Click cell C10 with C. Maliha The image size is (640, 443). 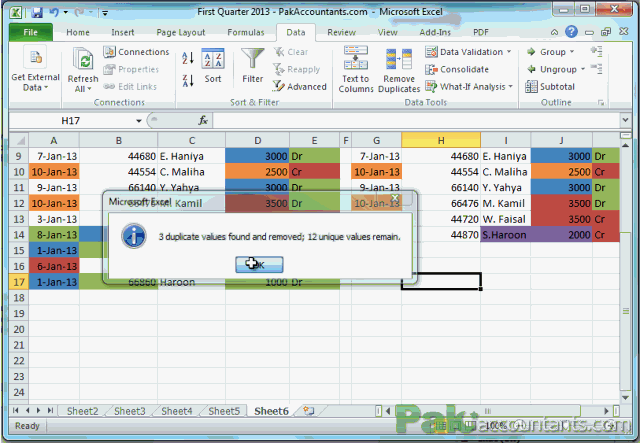(x=191, y=172)
